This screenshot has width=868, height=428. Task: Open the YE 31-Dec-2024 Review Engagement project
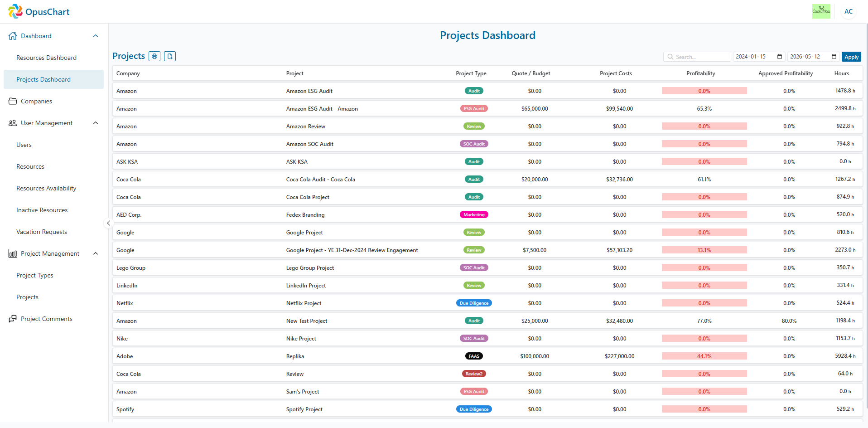pos(487,250)
